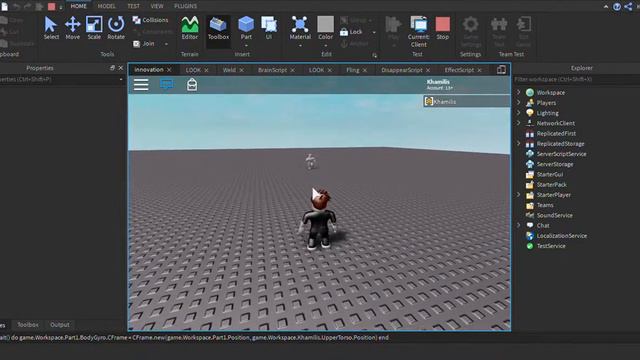Undock the Properties panel

pyautogui.click(x=112, y=68)
